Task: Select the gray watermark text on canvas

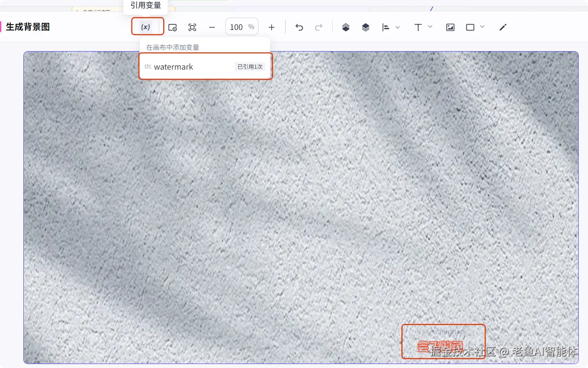Action: click(449, 332)
